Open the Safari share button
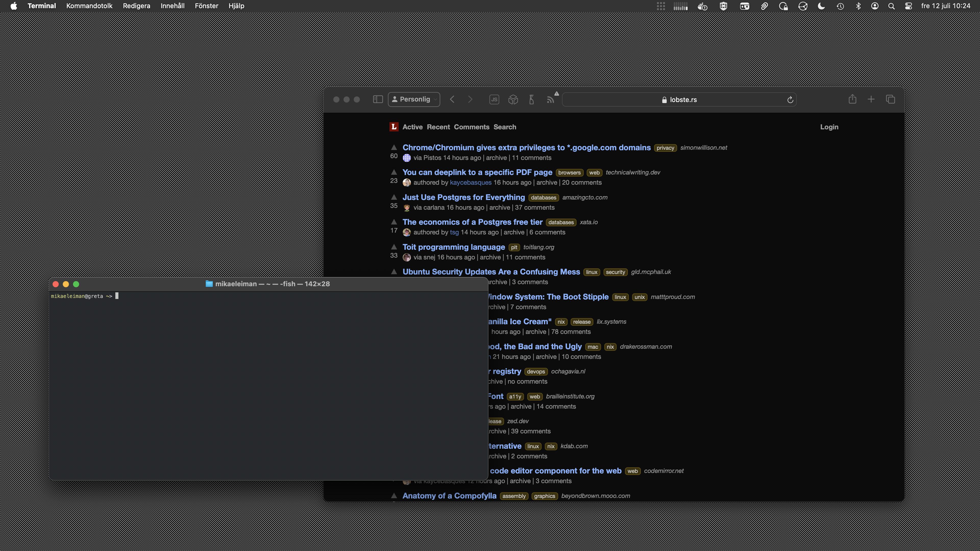980x551 pixels. coord(852,99)
